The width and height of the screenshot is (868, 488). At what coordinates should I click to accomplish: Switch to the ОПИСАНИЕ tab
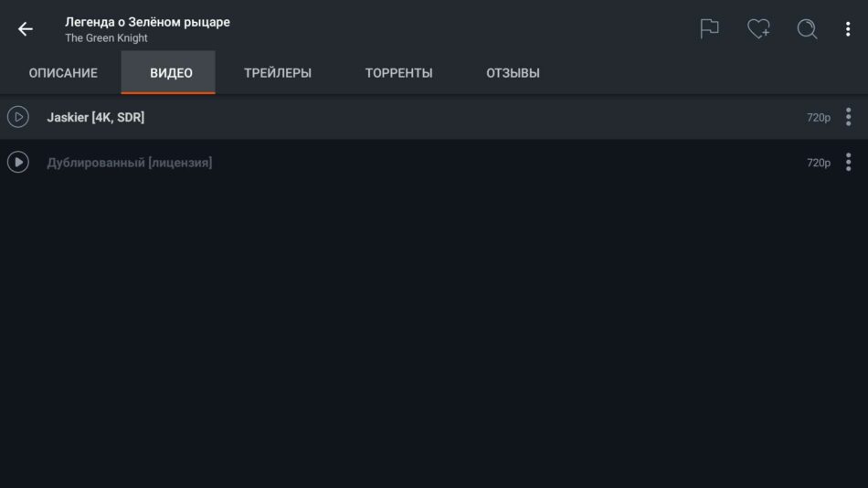(x=63, y=73)
